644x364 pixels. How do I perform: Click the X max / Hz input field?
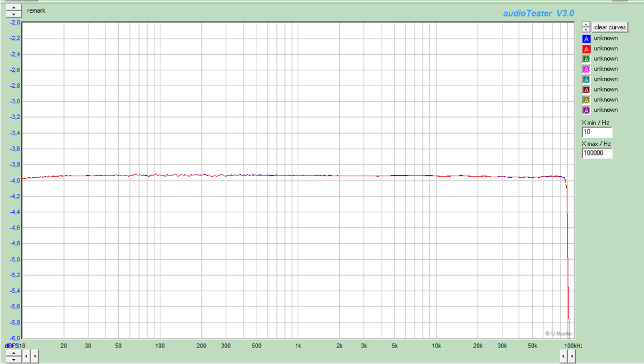(597, 153)
